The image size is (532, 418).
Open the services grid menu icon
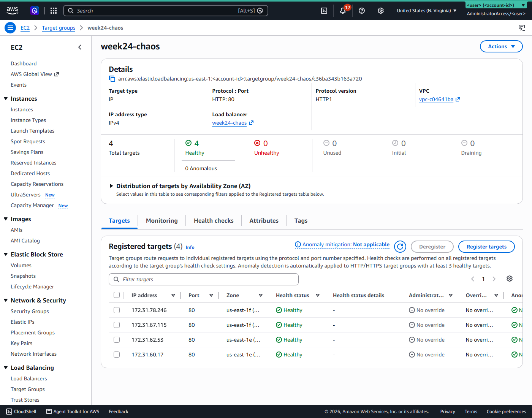tap(54, 11)
